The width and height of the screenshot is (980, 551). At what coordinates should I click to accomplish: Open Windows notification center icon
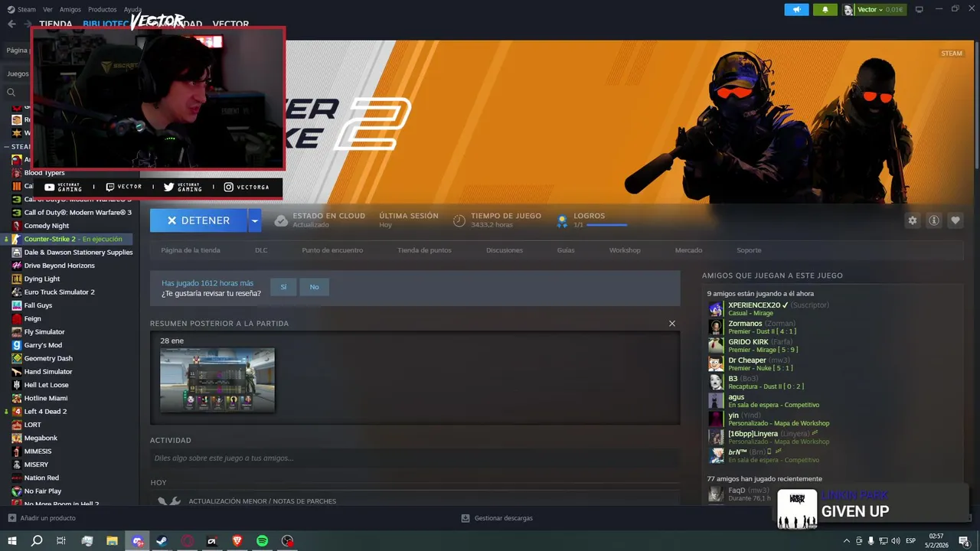[964, 541]
